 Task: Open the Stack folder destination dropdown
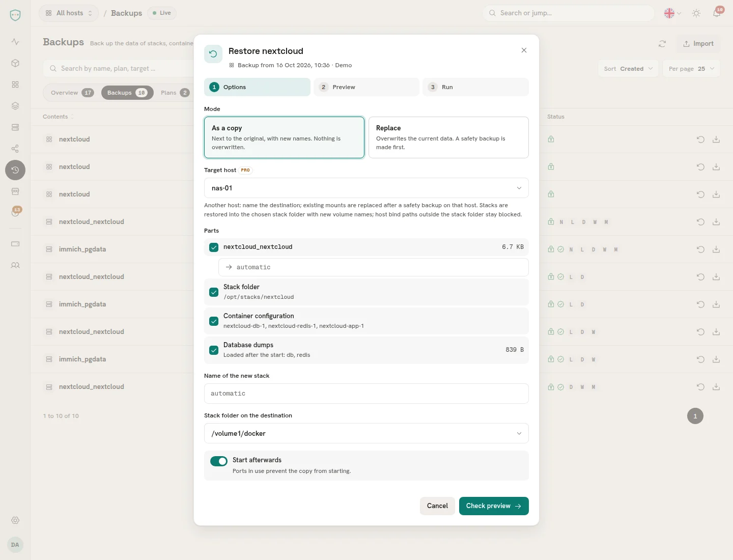tap(366, 433)
